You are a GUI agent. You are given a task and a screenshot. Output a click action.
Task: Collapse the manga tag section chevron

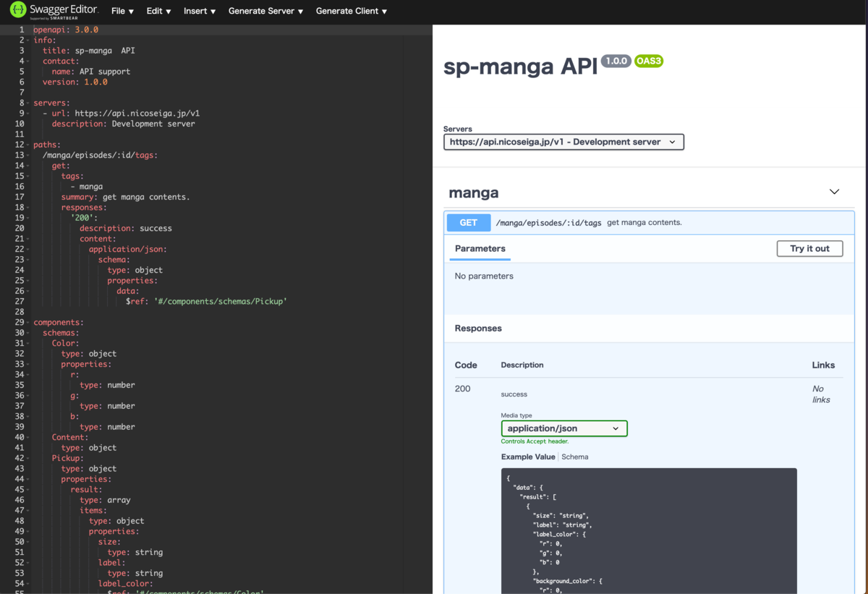click(x=834, y=192)
